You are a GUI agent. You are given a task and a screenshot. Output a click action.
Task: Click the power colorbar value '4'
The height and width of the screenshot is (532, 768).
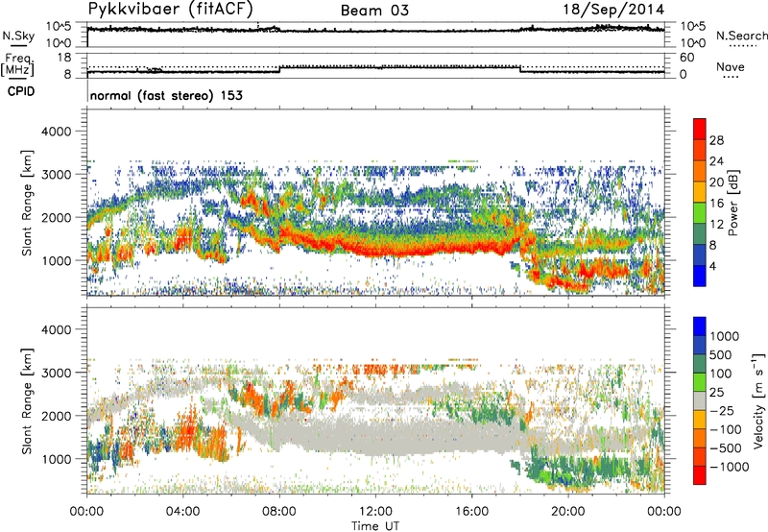tap(712, 266)
